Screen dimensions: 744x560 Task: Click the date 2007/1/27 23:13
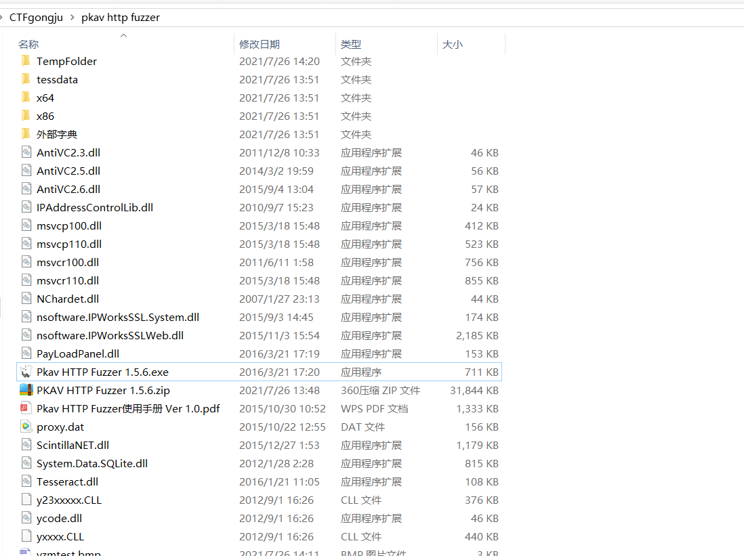tap(279, 299)
